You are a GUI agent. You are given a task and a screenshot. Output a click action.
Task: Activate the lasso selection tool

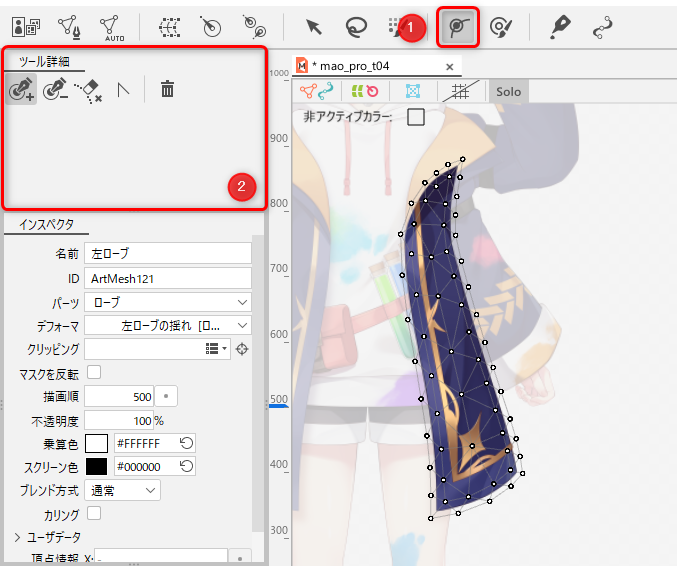(356, 27)
